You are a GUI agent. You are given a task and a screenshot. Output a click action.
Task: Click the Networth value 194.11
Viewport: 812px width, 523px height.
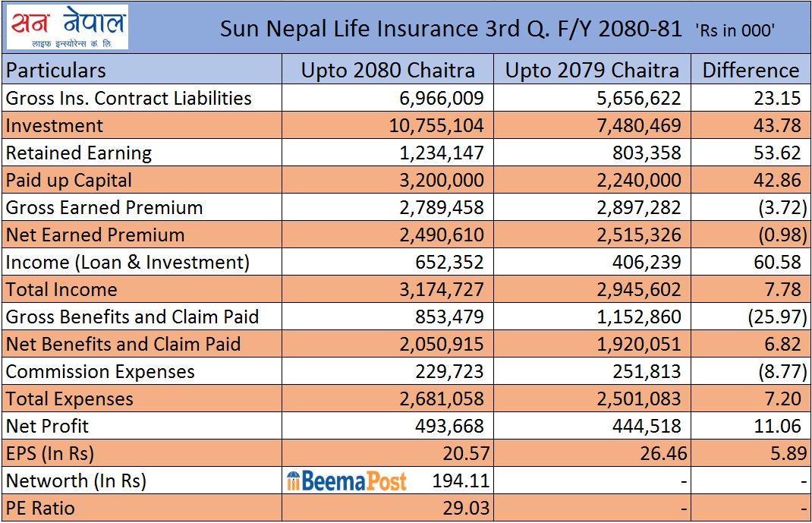[461, 480]
